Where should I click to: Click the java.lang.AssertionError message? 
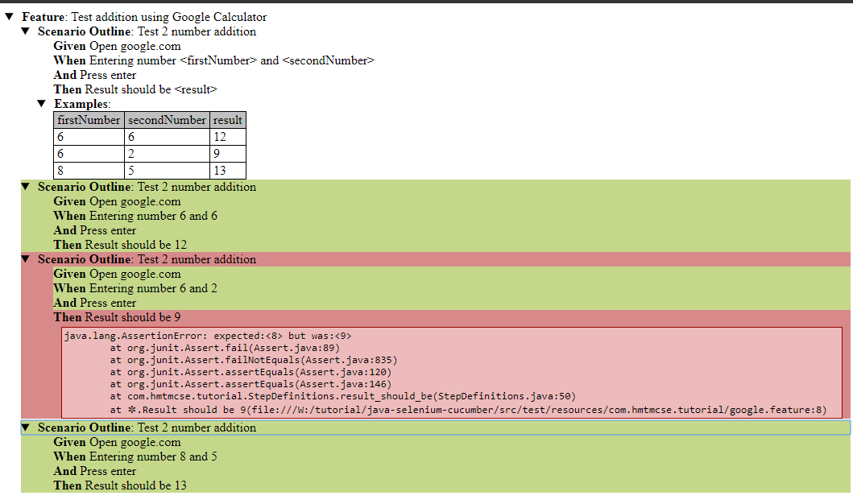(x=209, y=335)
